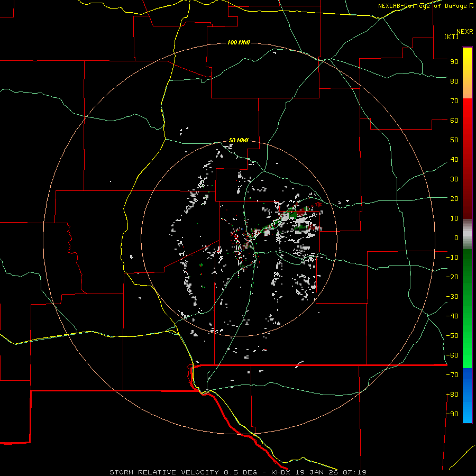
Task: Click the NEXR label above the scale
Action: pos(465,32)
